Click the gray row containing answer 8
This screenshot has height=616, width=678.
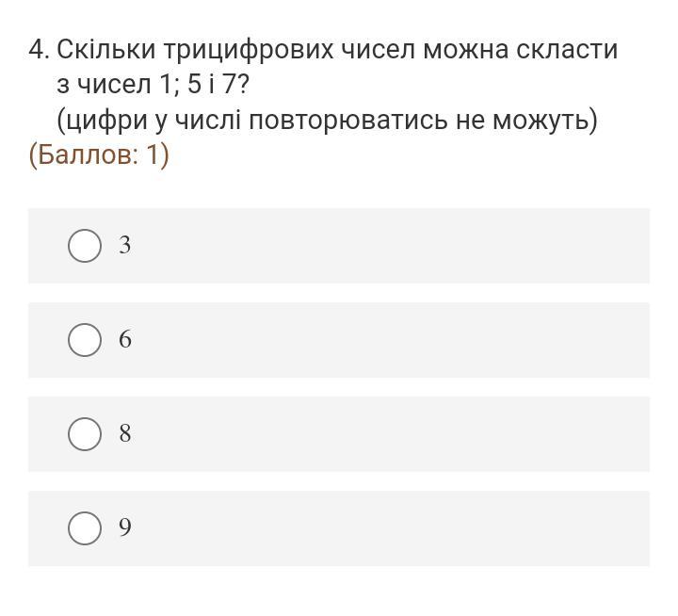377,434
